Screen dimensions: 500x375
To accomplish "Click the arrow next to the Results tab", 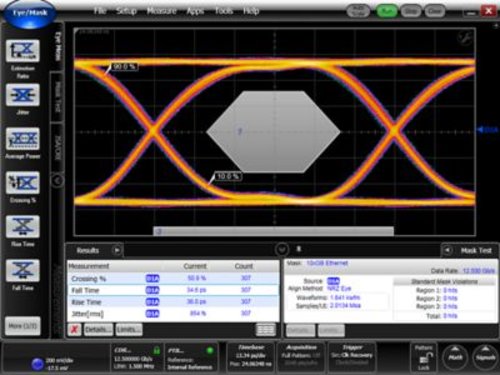I will 117,250.
